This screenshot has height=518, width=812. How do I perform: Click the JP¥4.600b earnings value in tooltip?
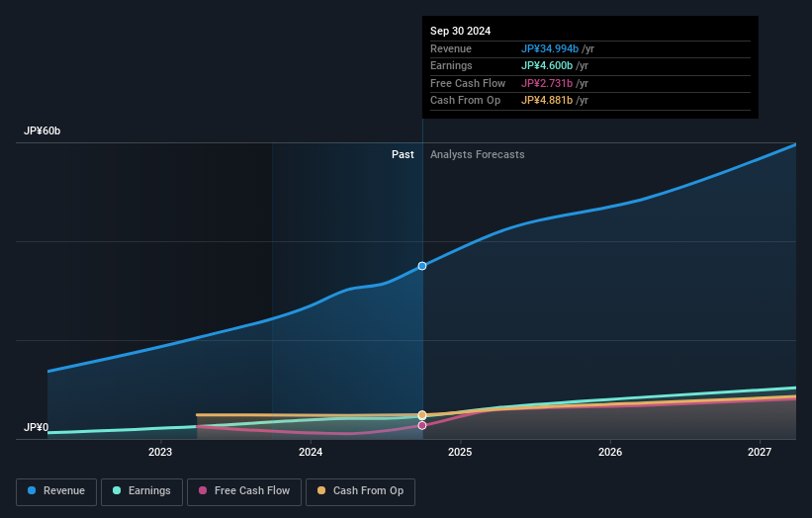(x=547, y=66)
